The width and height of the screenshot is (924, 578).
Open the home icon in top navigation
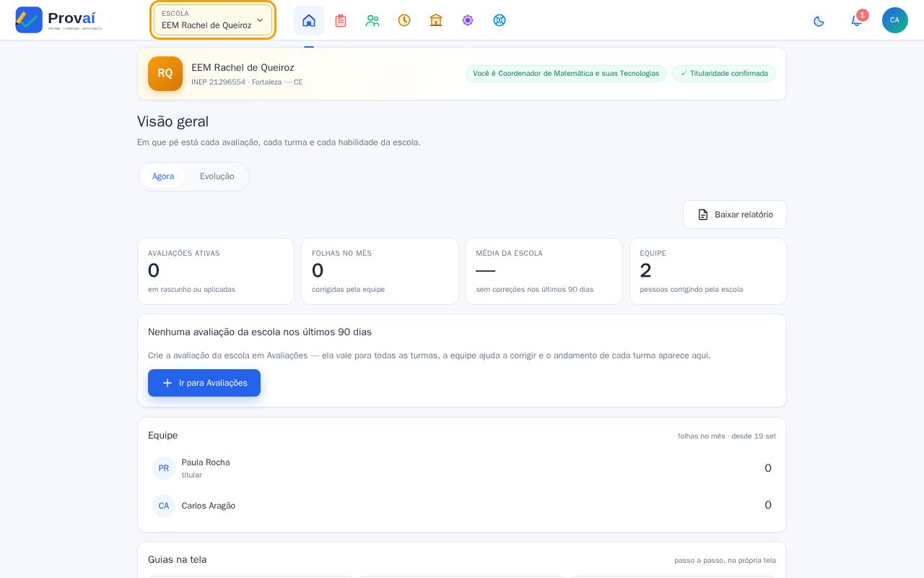tap(309, 20)
